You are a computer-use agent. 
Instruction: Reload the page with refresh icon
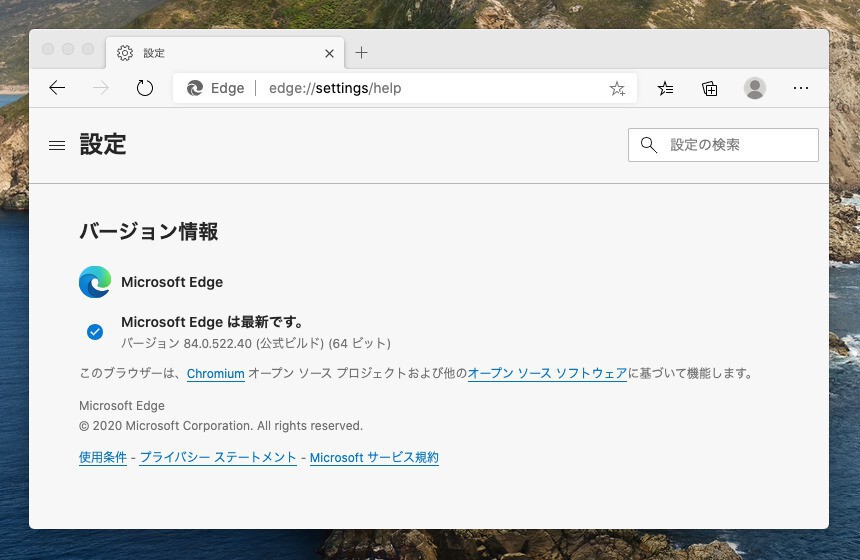coord(145,88)
